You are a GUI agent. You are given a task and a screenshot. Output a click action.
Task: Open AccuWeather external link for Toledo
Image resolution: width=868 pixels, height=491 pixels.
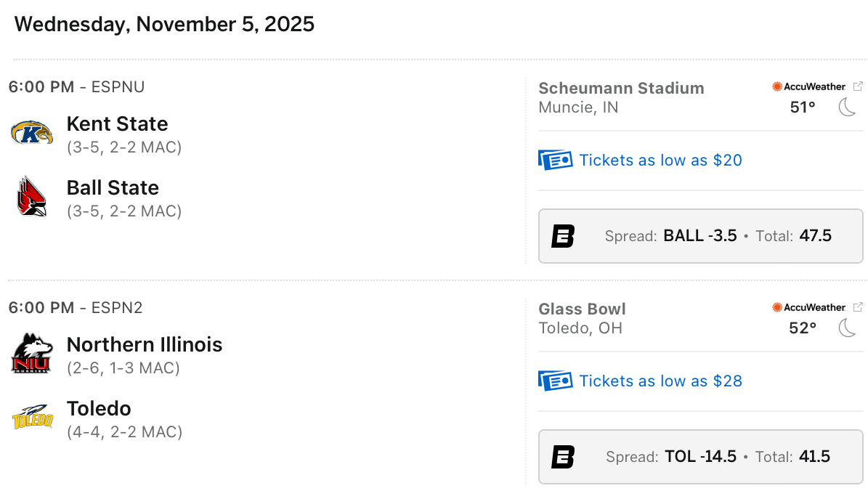(858, 307)
